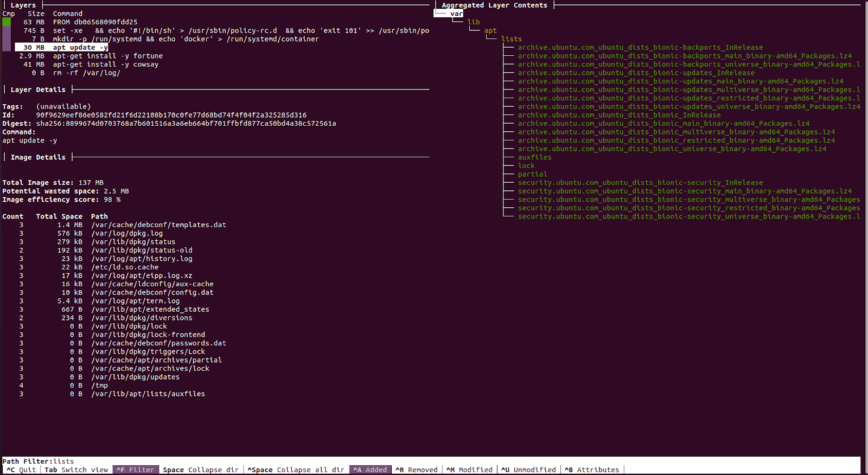Select archive bionic_InRelease file
This screenshot has width=868, height=475.
point(619,115)
